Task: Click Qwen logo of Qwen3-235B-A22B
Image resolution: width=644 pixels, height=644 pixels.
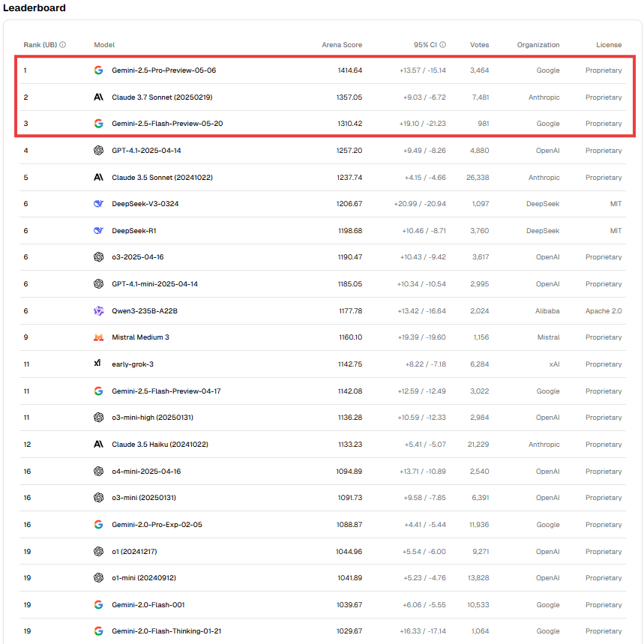Action: click(98, 311)
